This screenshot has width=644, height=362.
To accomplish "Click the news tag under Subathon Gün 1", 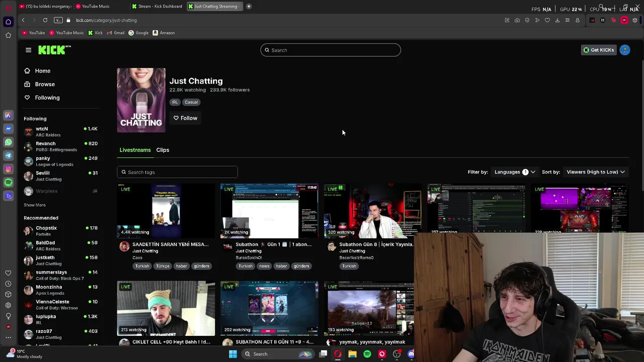I will [264, 266].
